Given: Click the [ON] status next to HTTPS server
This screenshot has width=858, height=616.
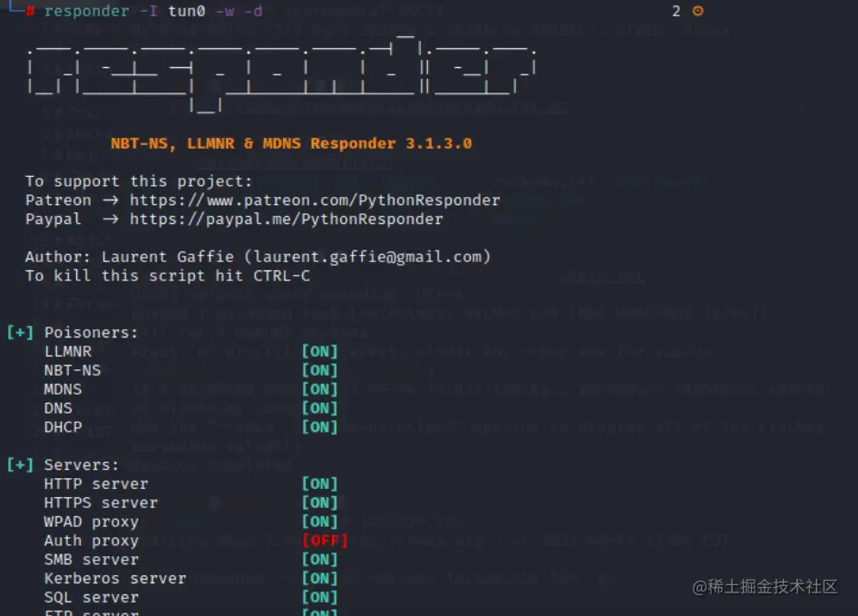Looking at the screenshot, I should 319,503.
